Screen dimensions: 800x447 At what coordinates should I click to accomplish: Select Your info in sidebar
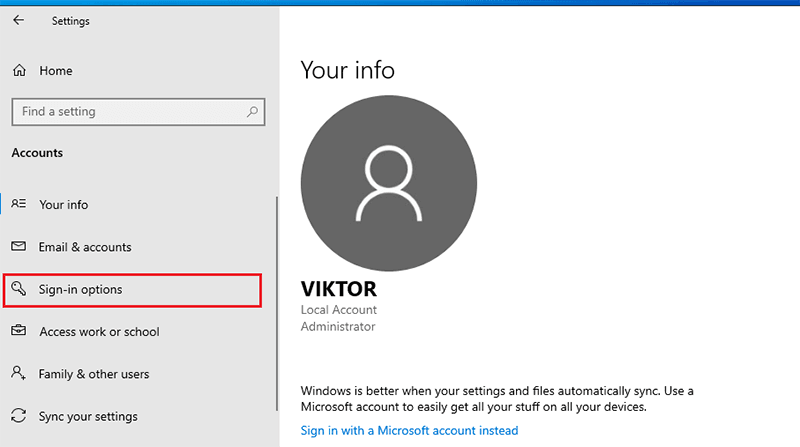click(64, 205)
